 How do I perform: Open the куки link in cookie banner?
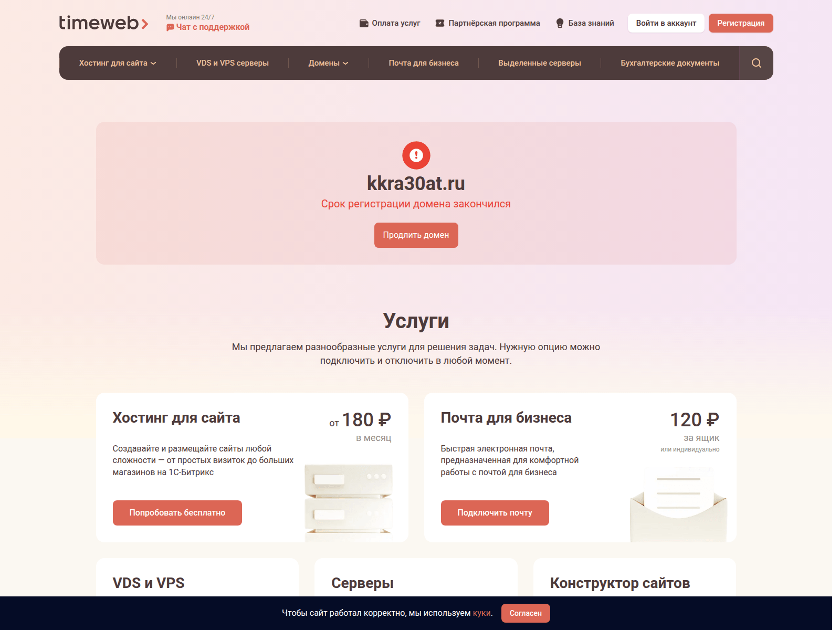click(x=482, y=613)
